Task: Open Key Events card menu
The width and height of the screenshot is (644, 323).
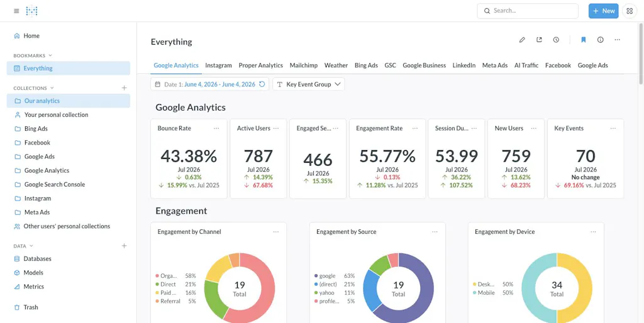Action: 613,128
